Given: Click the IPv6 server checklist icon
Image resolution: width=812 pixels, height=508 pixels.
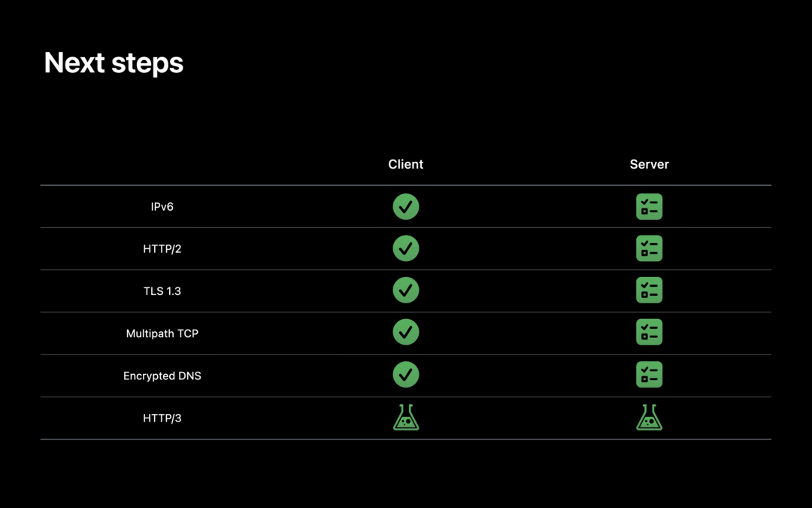Looking at the screenshot, I should [649, 206].
